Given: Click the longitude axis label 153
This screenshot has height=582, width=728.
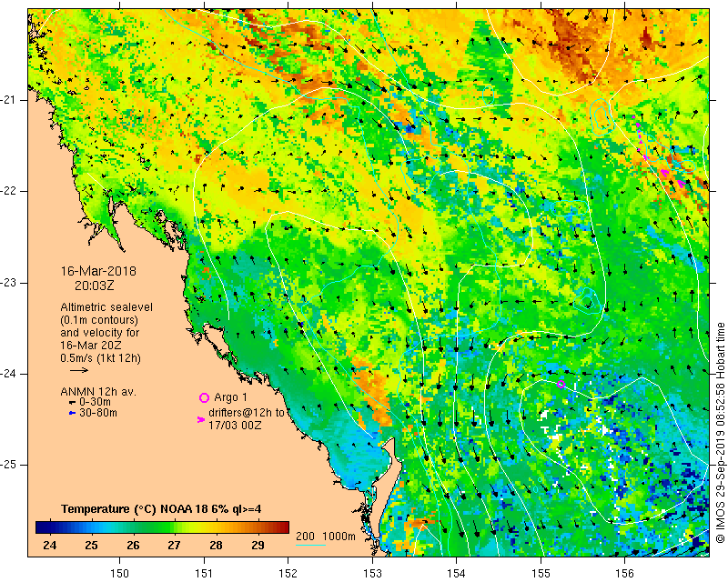Looking at the screenshot, I should [372, 573].
